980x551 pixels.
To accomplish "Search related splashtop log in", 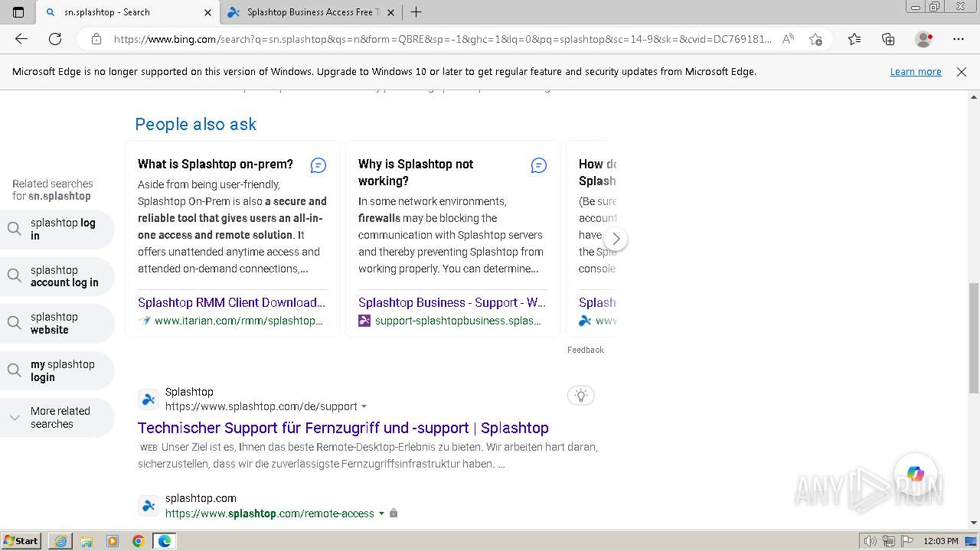I will 57,230.
